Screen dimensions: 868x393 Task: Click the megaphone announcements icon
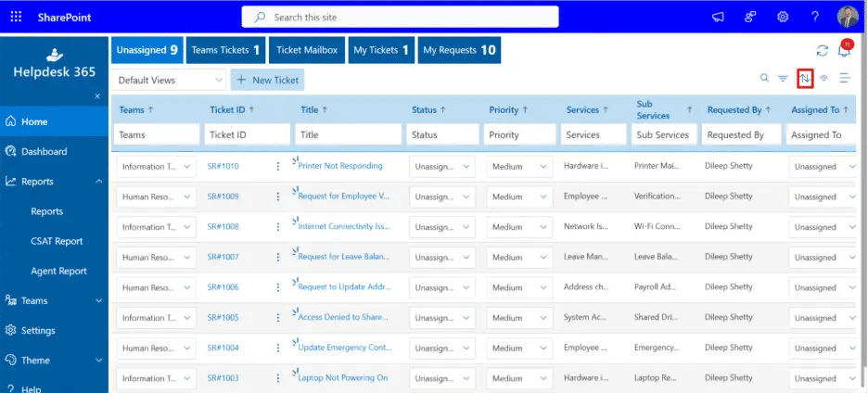tap(718, 18)
